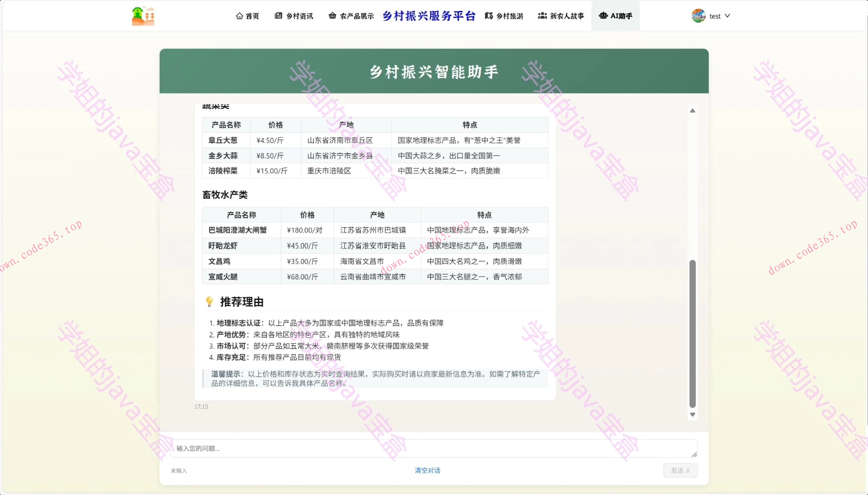868x495 pixels.
Task: Switch to the 首页 menu item
Action: 248,16
